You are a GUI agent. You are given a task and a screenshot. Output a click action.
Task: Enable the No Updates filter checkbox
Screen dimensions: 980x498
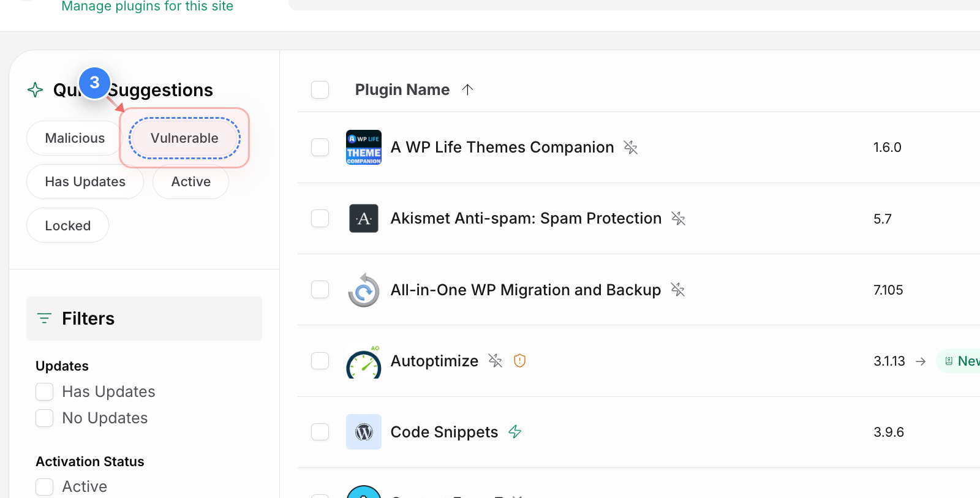point(45,418)
